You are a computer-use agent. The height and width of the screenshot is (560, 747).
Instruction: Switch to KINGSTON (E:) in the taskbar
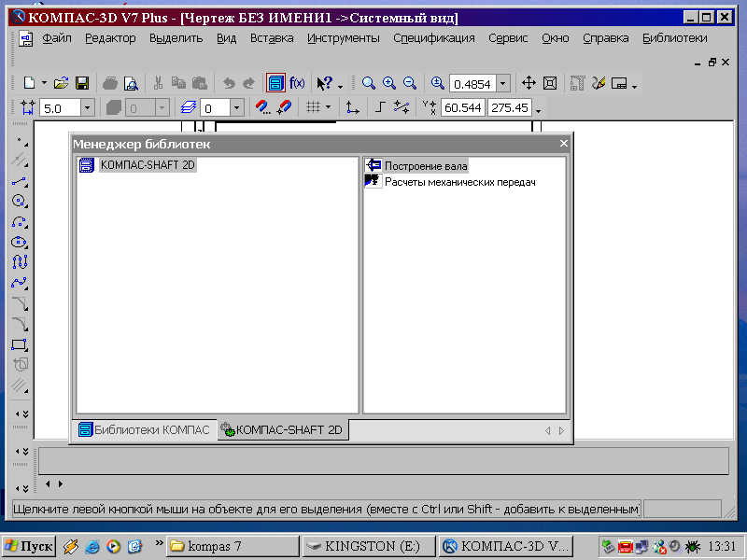click(x=369, y=546)
